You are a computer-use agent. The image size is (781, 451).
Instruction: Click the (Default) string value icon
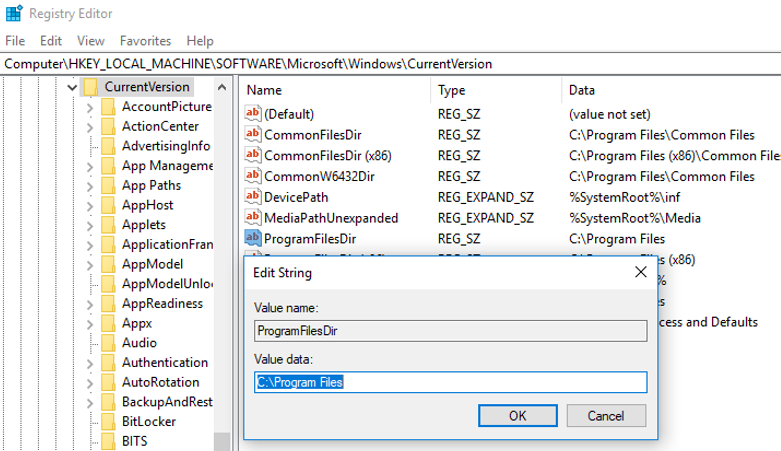253,114
